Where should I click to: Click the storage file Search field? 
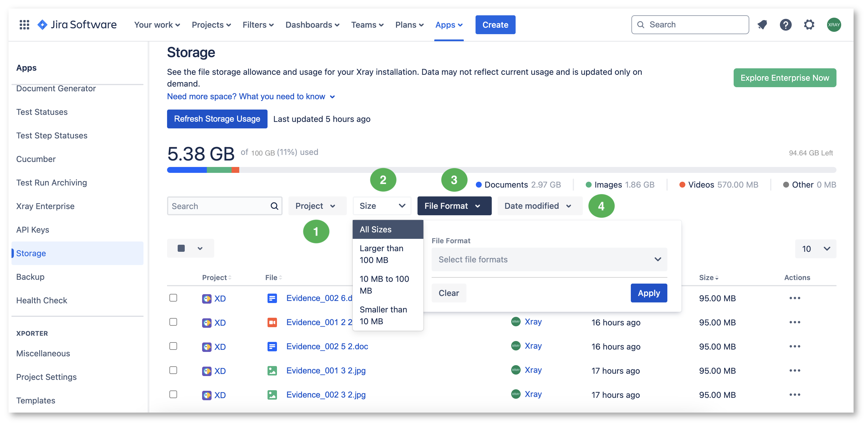pos(225,206)
